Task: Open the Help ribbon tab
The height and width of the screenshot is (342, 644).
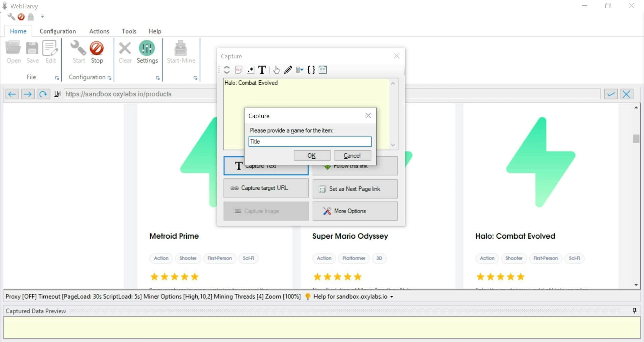Action: 155,31
